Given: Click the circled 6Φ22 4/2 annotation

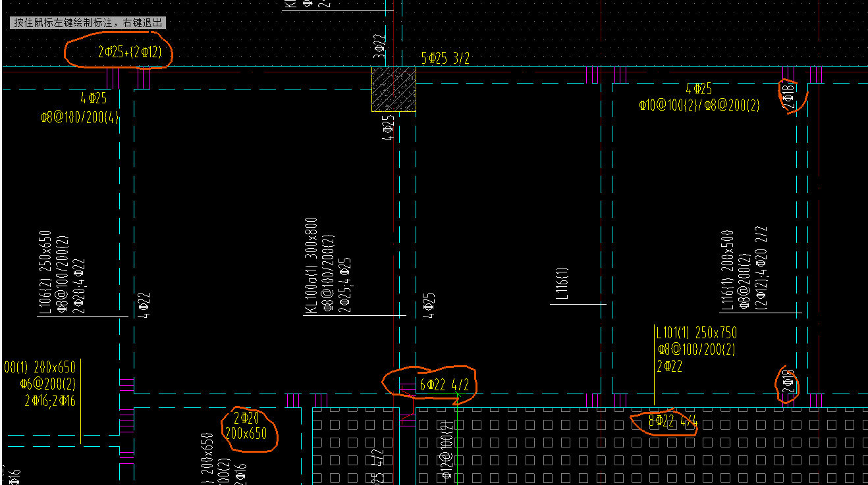Looking at the screenshot, I should pos(444,385).
